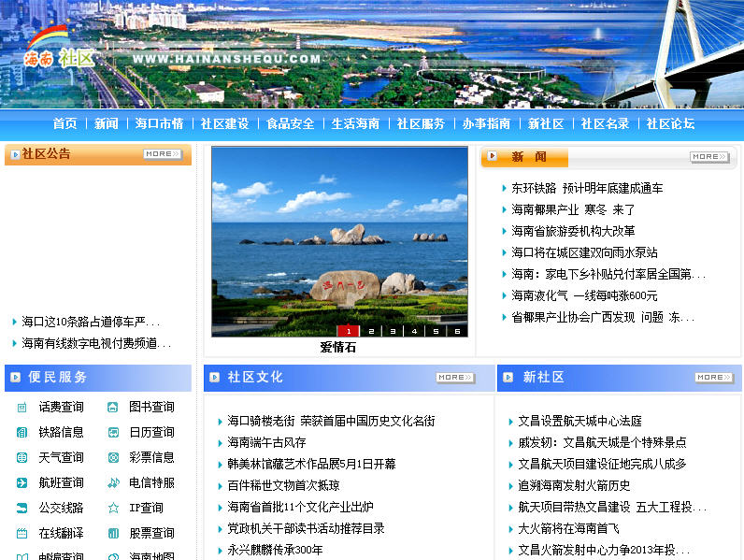
Task: Click the globe icon beside 天气查询
Action: pyautogui.click(x=21, y=458)
